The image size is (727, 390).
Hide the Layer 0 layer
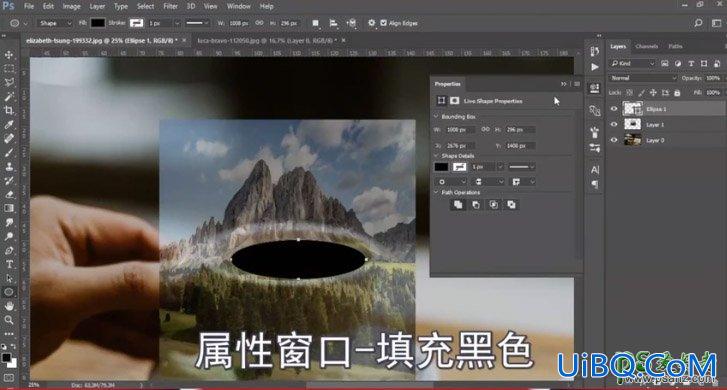614,140
